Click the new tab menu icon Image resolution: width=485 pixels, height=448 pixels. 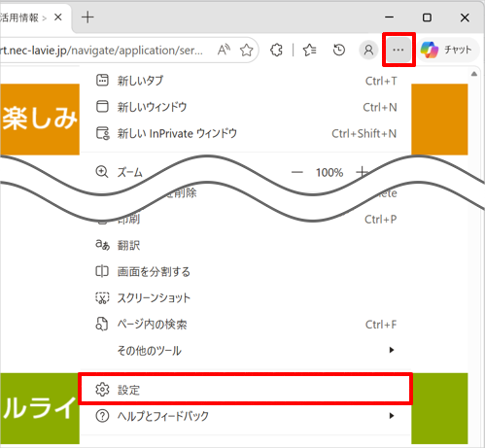click(x=102, y=80)
